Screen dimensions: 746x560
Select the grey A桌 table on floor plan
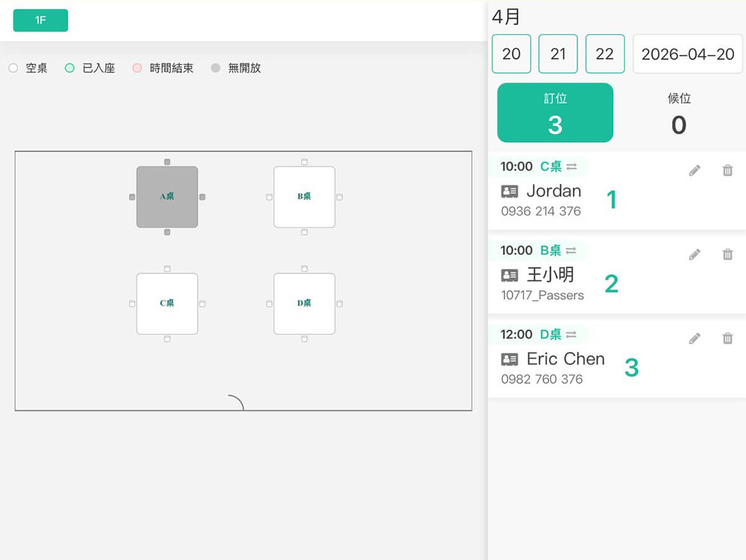click(167, 196)
